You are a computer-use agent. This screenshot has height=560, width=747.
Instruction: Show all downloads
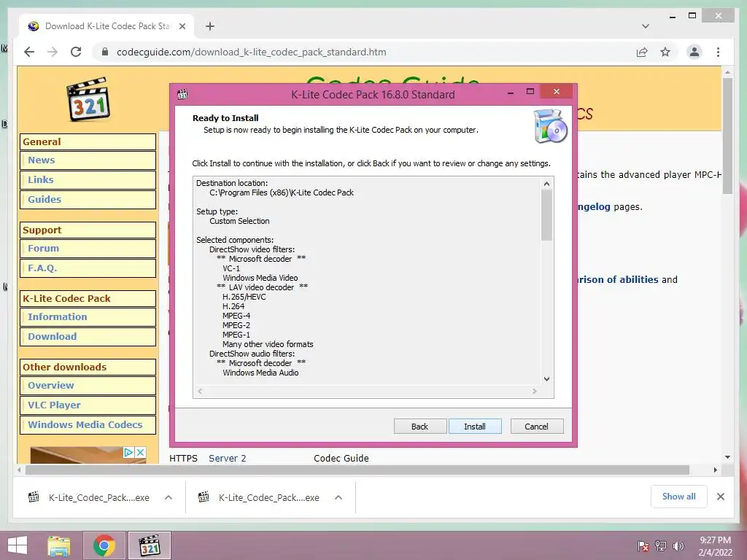tap(678, 497)
